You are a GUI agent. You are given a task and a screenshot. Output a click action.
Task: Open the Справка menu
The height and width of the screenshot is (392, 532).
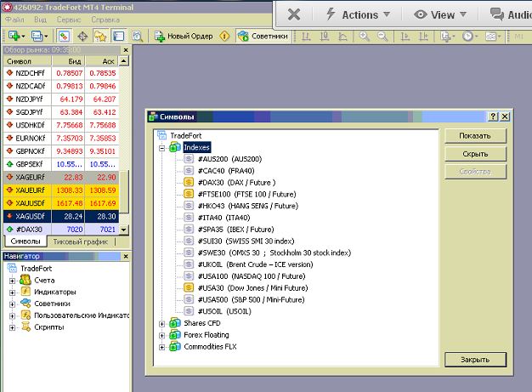coord(105,20)
